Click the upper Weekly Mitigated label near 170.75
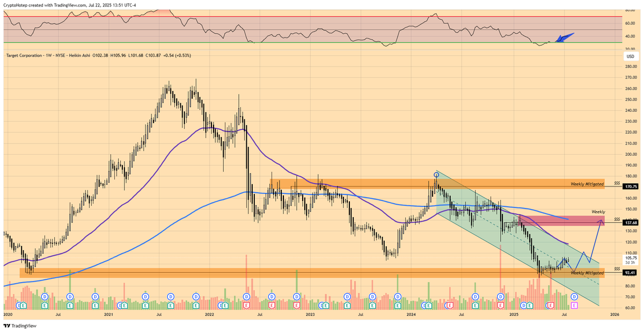Viewport: 644px width, 332px height. pos(587,184)
